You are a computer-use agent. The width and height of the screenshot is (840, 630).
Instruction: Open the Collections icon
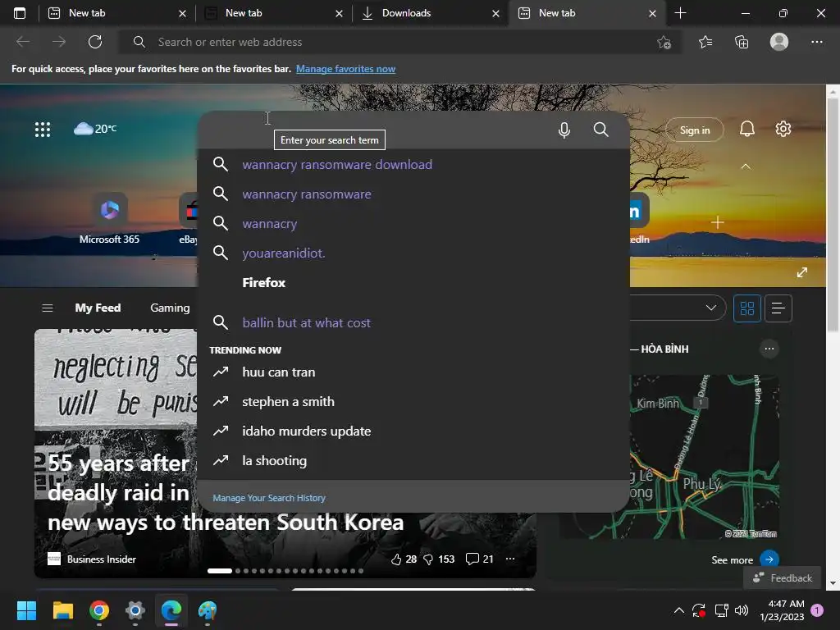click(742, 42)
